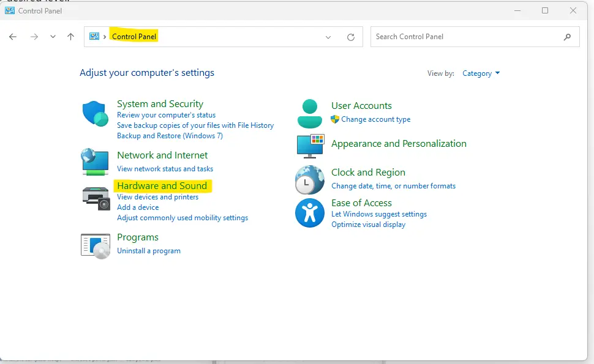Open Save backup copies with File History
Image resolution: width=594 pixels, height=364 pixels.
point(195,125)
